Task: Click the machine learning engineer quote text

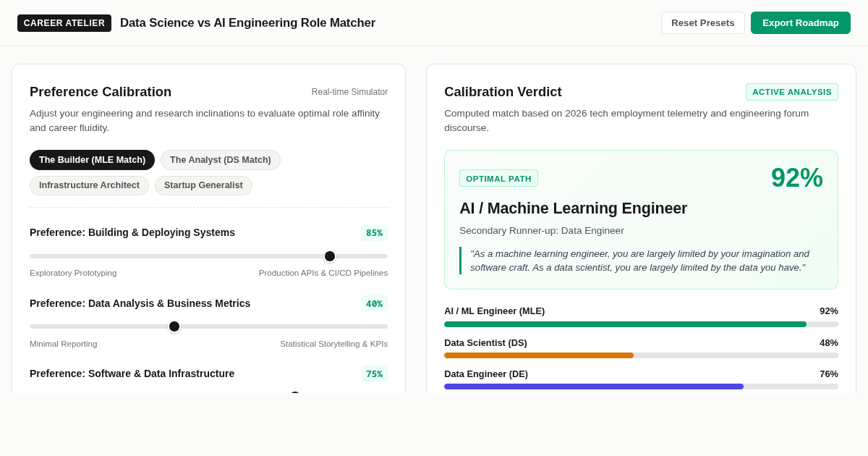Action: coord(640,261)
